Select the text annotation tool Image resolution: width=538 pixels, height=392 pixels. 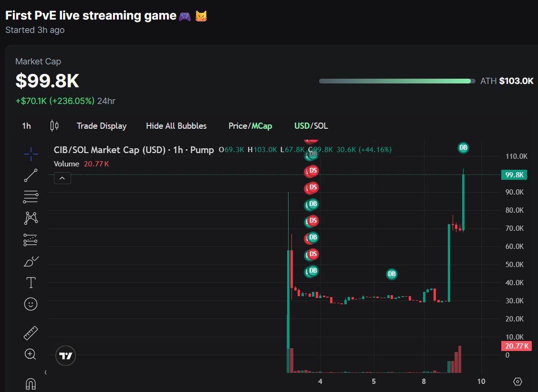click(31, 283)
